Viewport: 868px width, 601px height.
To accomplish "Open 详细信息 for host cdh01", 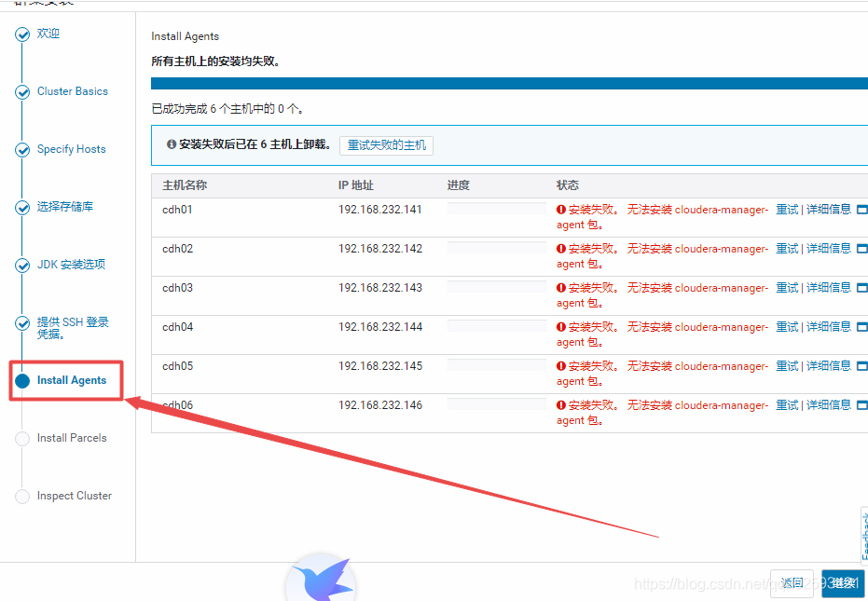I will [x=829, y=210].
